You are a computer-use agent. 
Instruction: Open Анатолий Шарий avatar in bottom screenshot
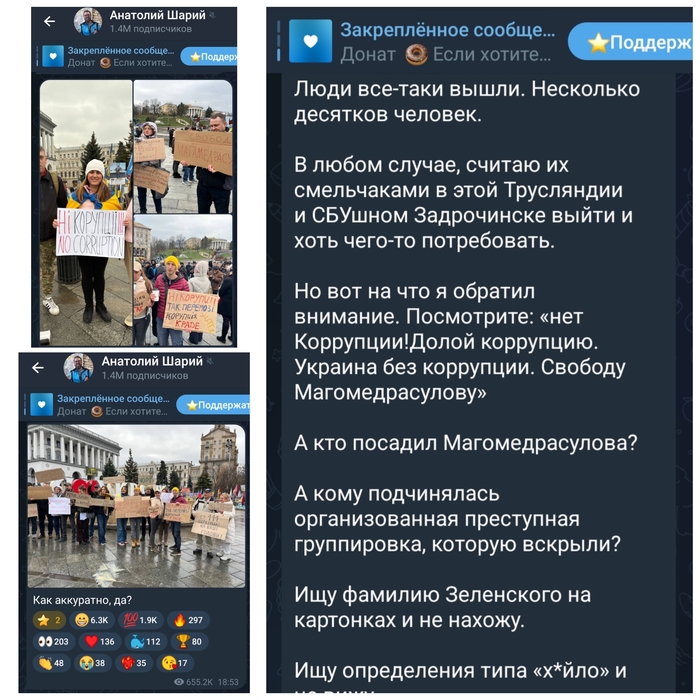(78, 368)
